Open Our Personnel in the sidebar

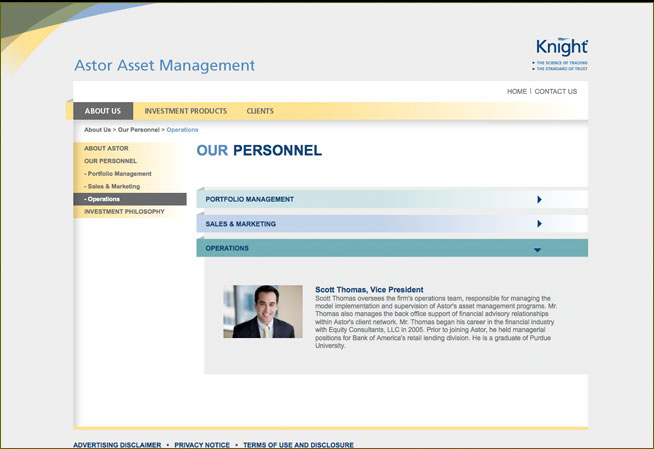click(111, 161)
